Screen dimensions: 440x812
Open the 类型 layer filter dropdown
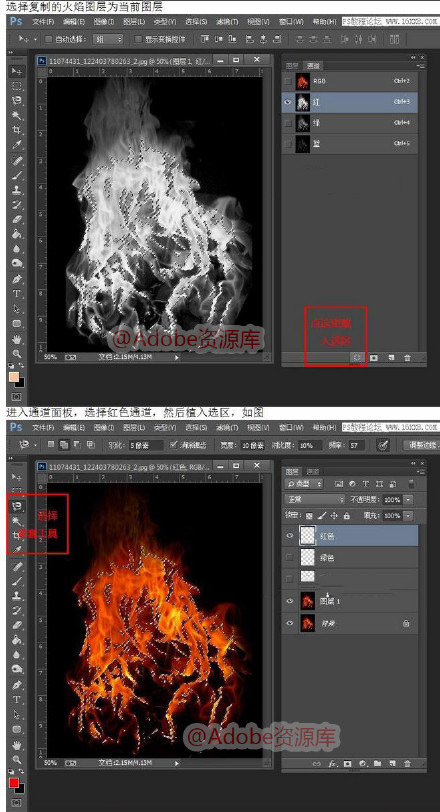304,484
